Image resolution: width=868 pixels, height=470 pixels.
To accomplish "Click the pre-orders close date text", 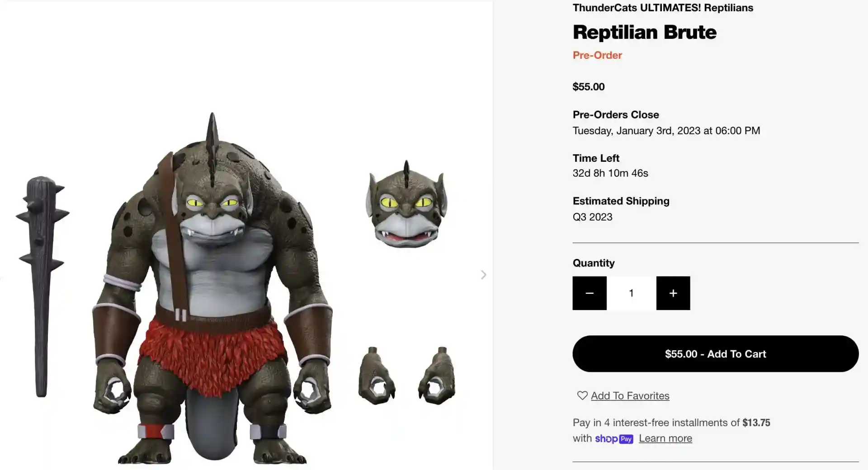I will coord(666,131).
